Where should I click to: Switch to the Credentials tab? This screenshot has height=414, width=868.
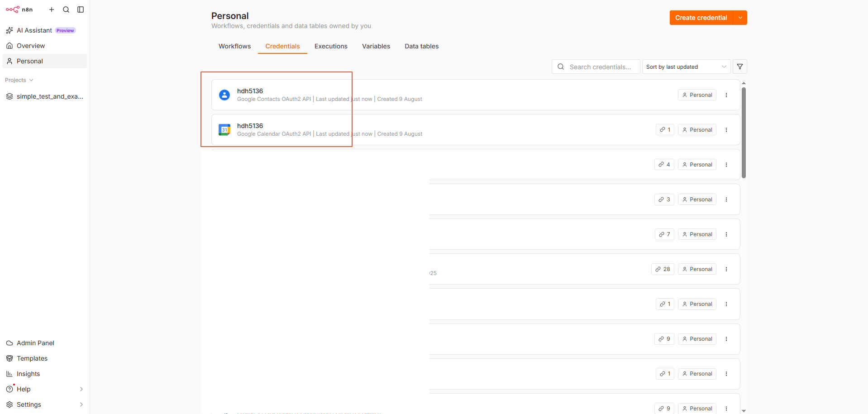pos(282,46)
